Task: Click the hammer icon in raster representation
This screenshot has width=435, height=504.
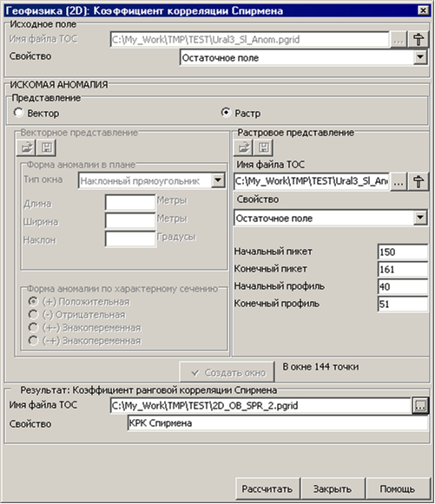Action: (x=419, y=181)
